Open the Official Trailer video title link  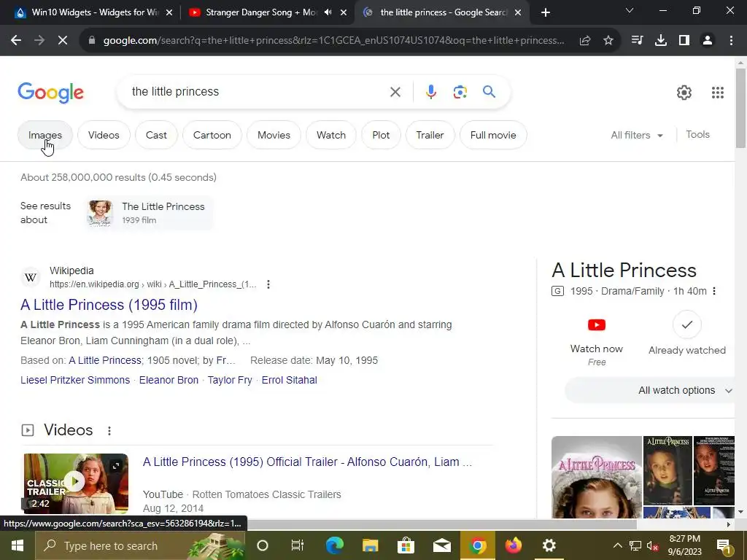tap(307, 462)
